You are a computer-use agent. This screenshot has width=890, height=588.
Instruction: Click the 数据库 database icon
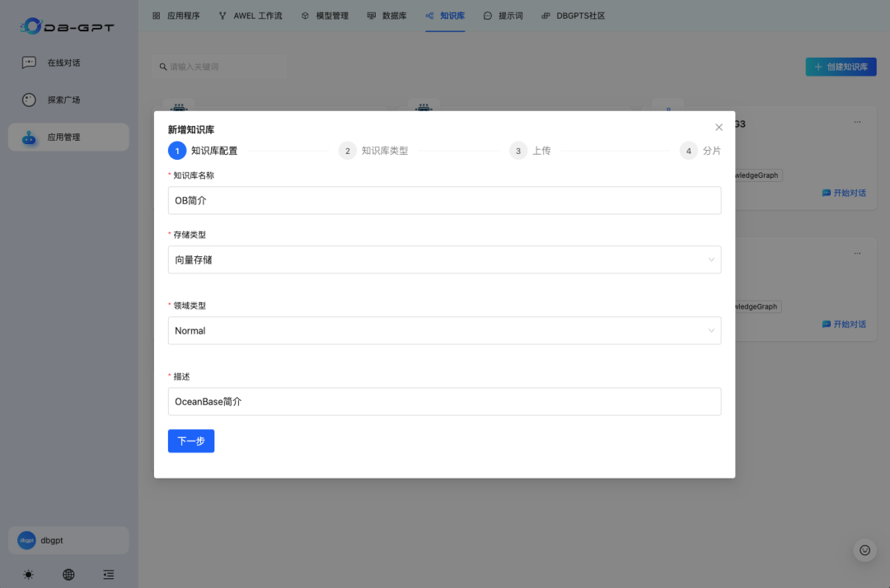(370, 15)
